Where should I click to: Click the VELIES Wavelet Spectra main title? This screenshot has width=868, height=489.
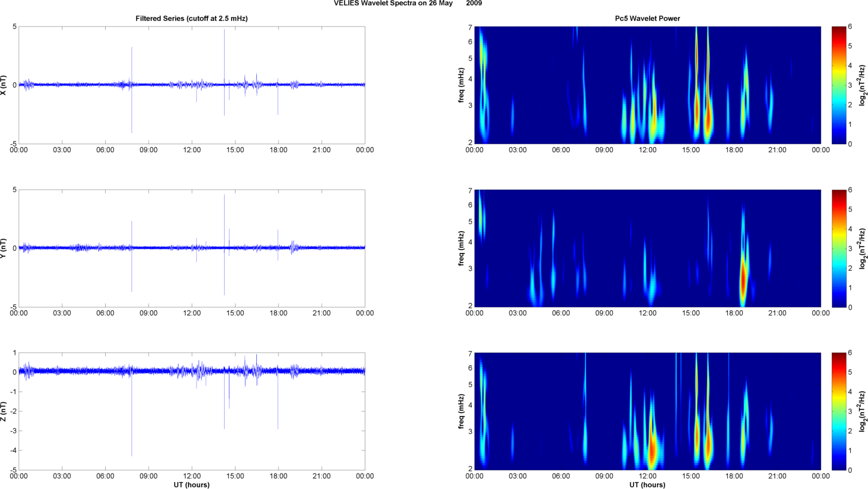408,3
